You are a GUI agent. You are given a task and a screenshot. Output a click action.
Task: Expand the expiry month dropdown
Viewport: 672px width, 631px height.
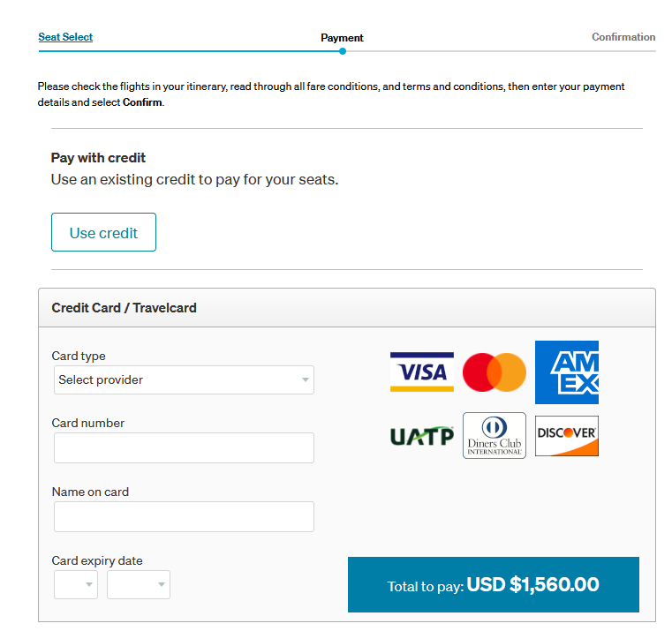(76, 584)
